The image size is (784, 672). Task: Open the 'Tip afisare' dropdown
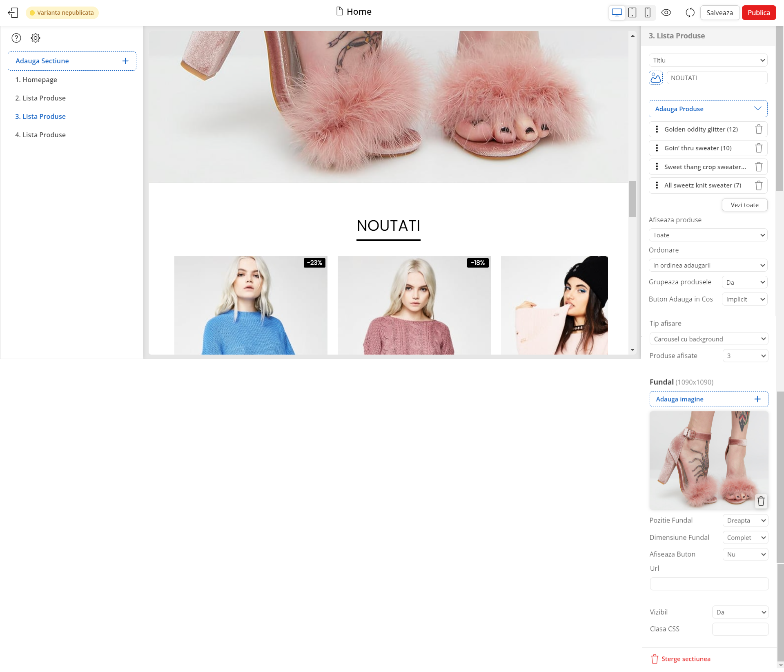708,339
